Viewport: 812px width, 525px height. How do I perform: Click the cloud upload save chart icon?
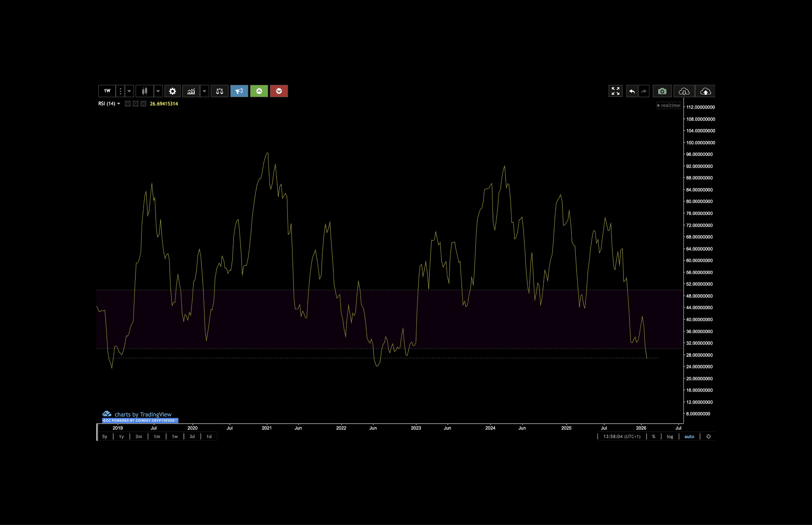(705, 91)
